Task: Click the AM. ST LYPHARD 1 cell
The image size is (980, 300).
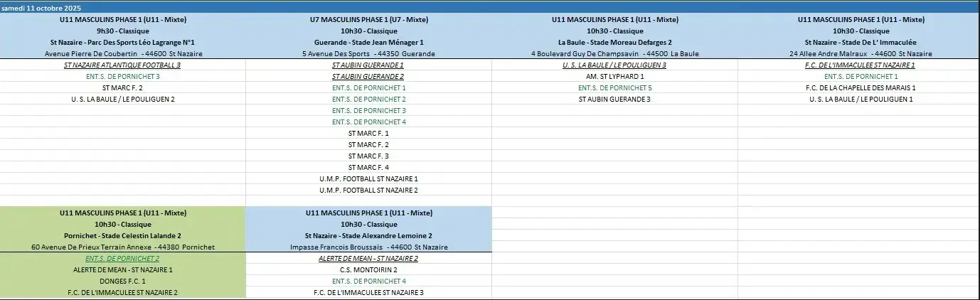Action: coord(614,77)
